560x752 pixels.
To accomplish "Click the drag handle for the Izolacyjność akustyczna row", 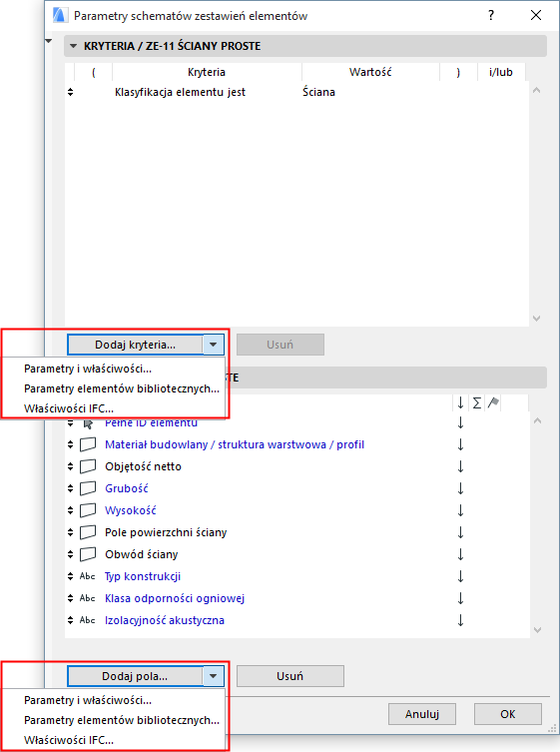I will tap(71, 620).
